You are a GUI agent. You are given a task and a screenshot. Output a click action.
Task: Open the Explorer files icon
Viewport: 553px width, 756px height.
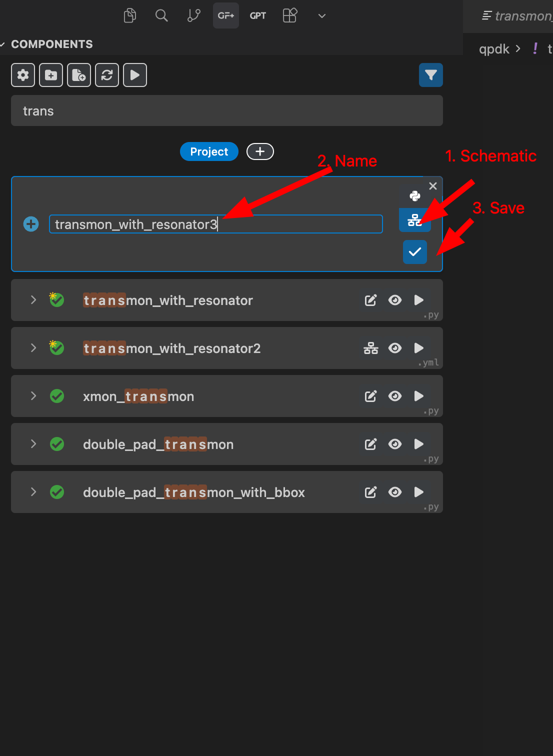pos(130,15)
